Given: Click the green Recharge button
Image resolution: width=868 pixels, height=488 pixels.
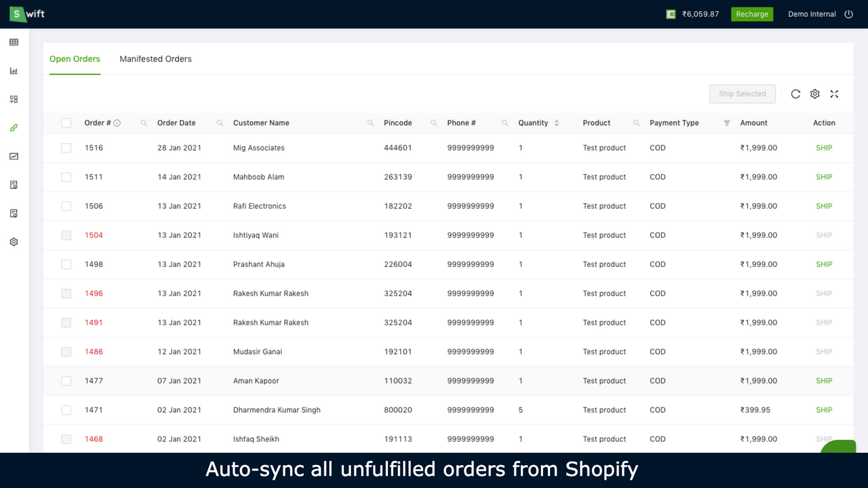Looking at the screenshot, I should [751, 14].
